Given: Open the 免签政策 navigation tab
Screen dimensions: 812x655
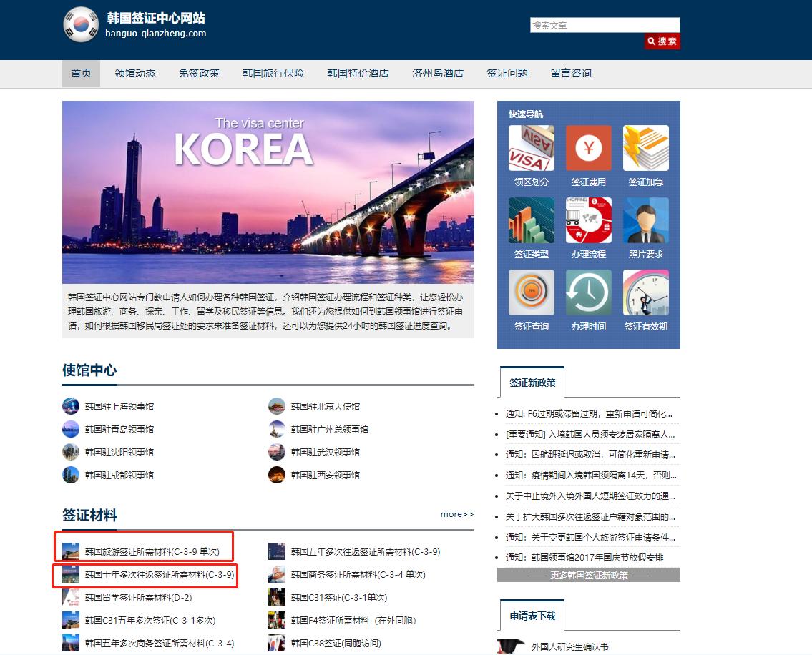Looking at the screenshot, I should 198,72.
